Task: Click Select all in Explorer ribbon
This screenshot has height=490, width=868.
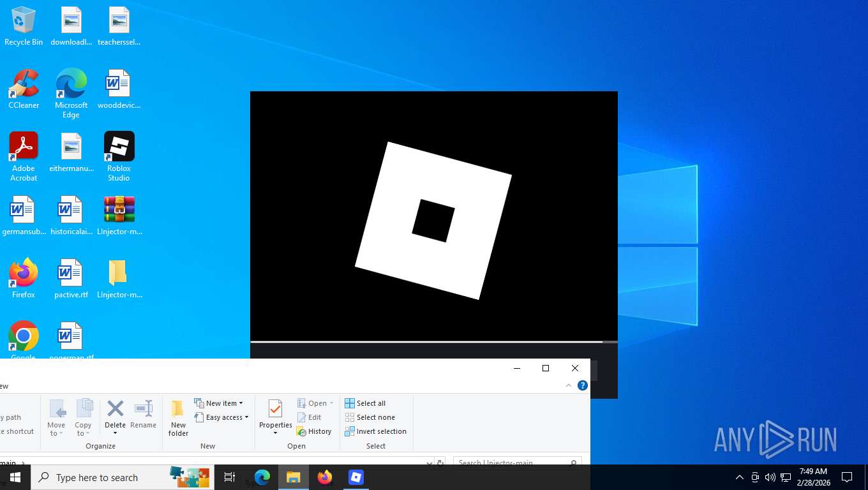Action: (x=365, y=403)
